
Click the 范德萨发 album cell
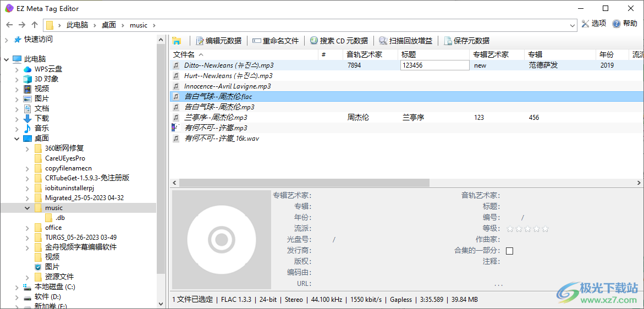(543, 65)
